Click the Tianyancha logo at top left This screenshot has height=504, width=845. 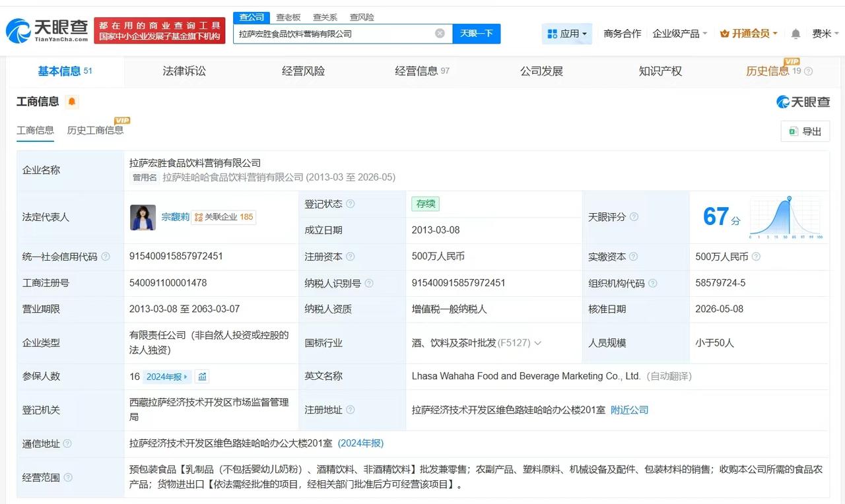pos(46,30)
